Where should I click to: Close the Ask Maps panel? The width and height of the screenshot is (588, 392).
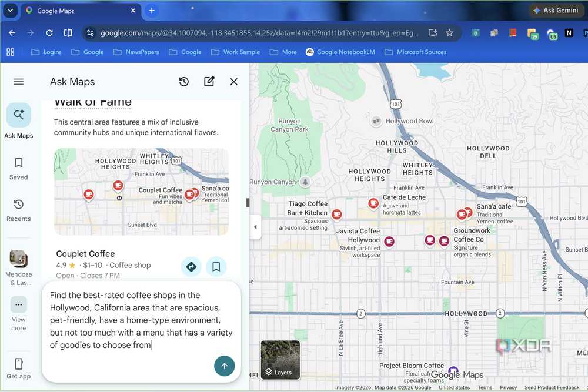[233, 82]
